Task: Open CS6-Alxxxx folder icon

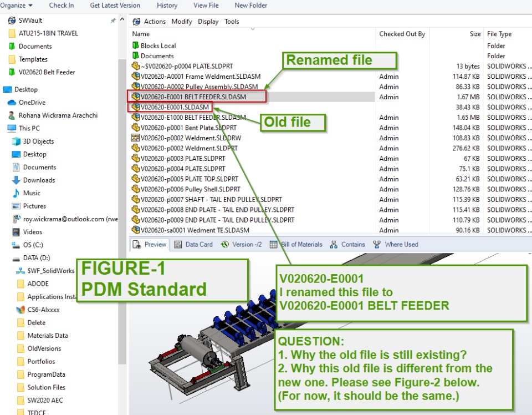Action: (x=21, y=310)
